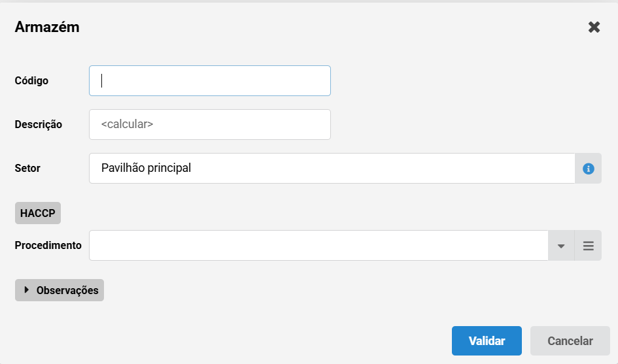This screenshot has height=364, width=618.
Task: Click the Código label
Action: click(31, 81)
